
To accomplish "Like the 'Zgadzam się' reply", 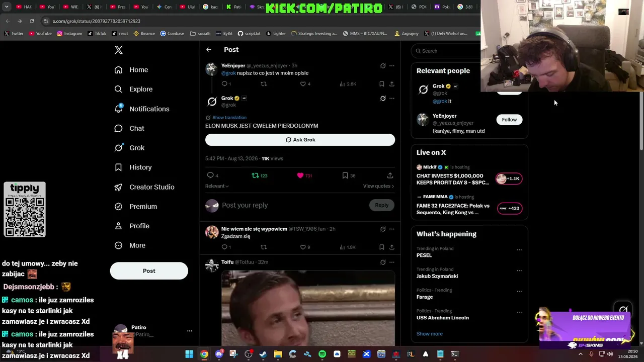I will pos(303,247).
